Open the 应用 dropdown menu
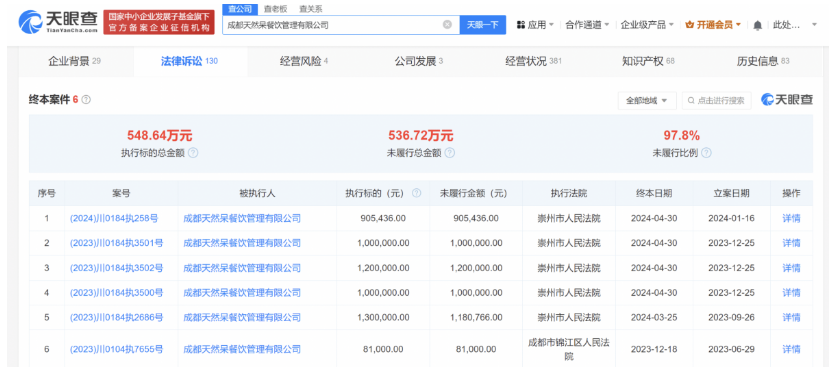 coord(535,25)
